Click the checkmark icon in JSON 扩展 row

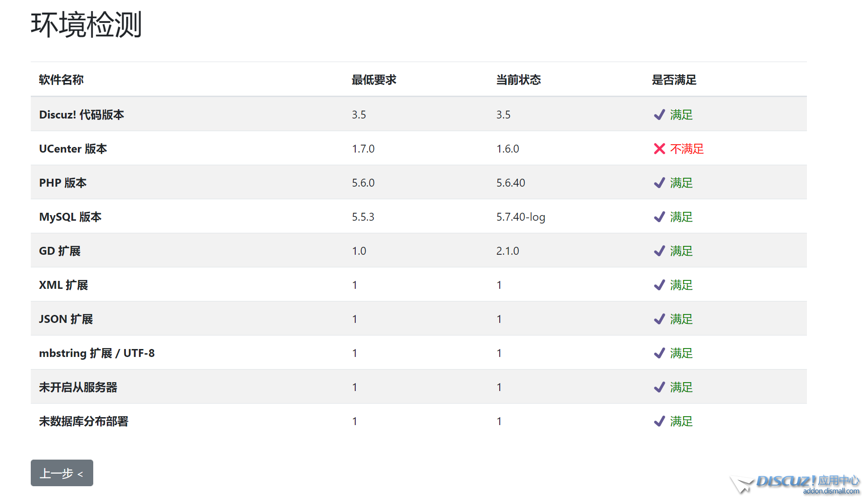(x=659, y=319)
